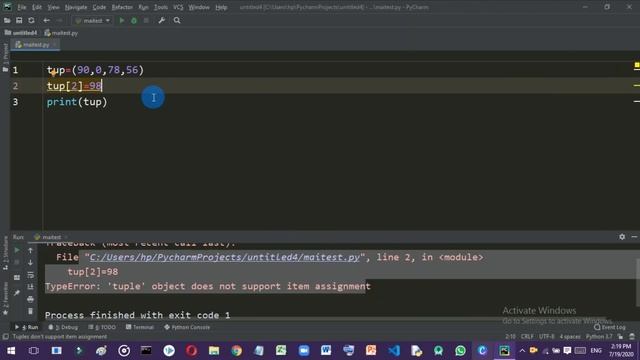The height and width of the screenshot is (360, 640).
Task: Click the restore layout icon in Run panel
Action: (x=17, y=278)
